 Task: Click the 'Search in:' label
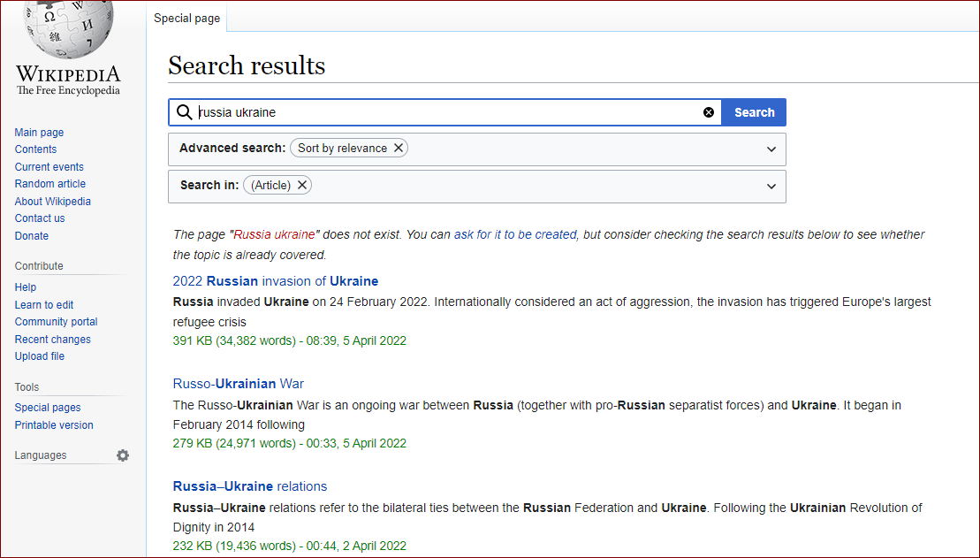pos(209,185)
